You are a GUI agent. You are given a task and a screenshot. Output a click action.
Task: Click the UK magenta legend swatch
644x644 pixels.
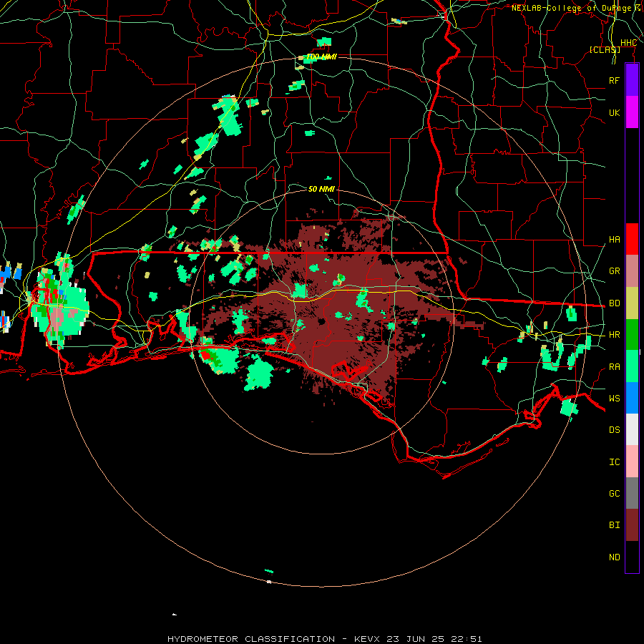pyautogui.click(x=632, y=112)
